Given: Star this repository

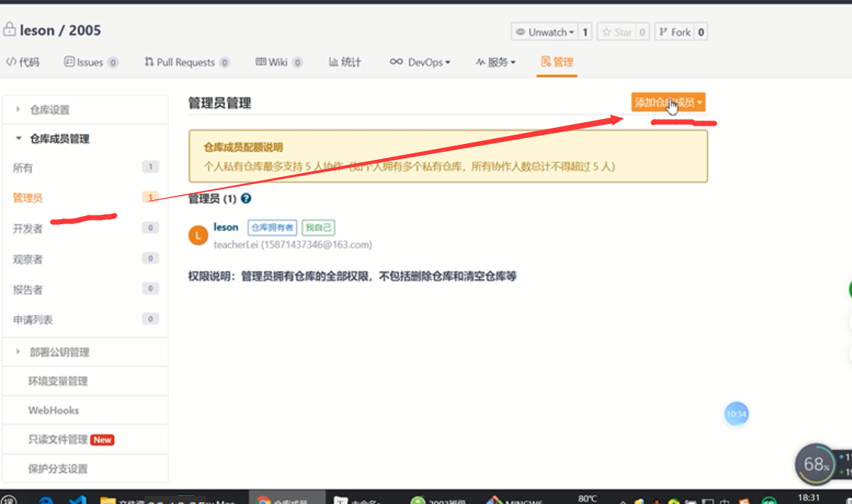Looking at the screenshot, I should [x=616, y=31].
